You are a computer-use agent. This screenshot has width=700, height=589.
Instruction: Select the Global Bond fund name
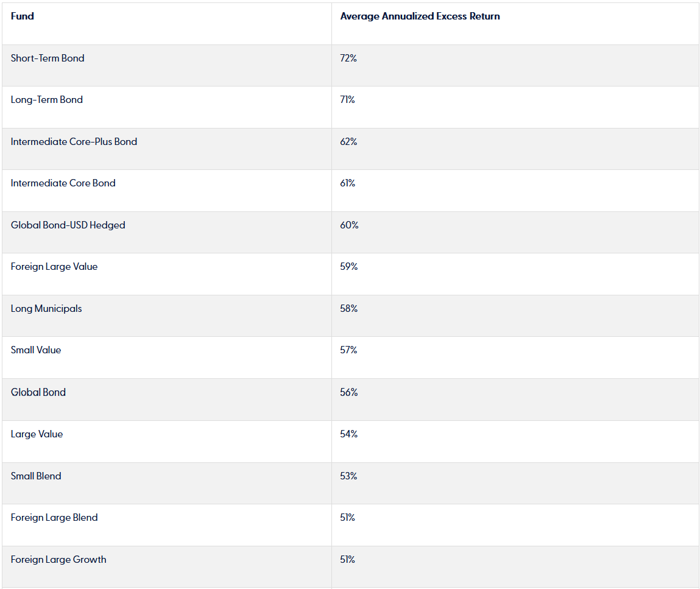pos(38,392)
